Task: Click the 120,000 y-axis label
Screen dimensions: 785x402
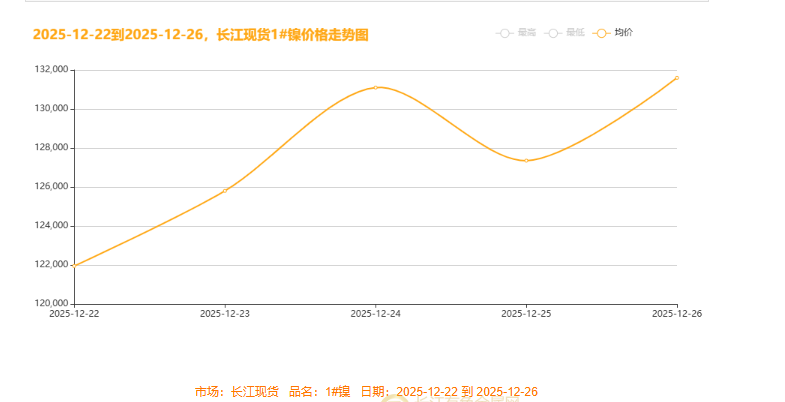Action: (51, 304)
